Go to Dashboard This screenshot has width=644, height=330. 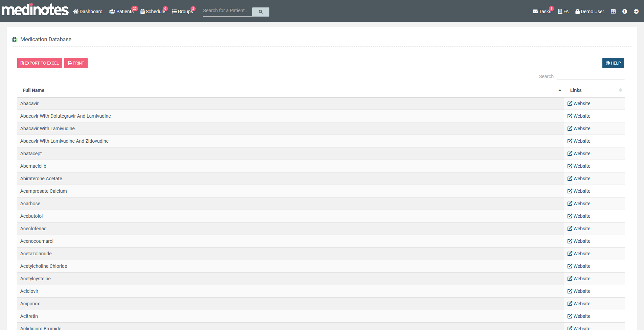(88, 11)
